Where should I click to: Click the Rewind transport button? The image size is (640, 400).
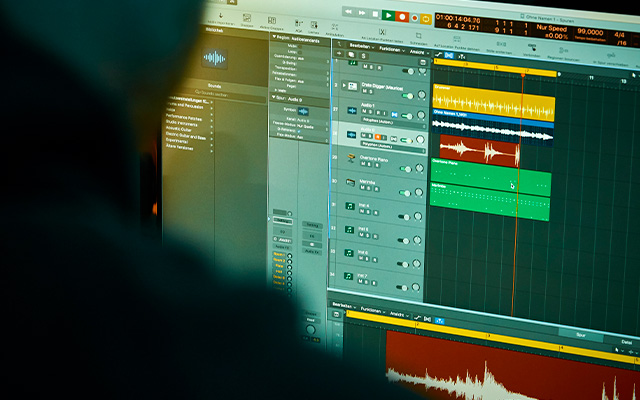pyautogui.click(x=348, y=12)
